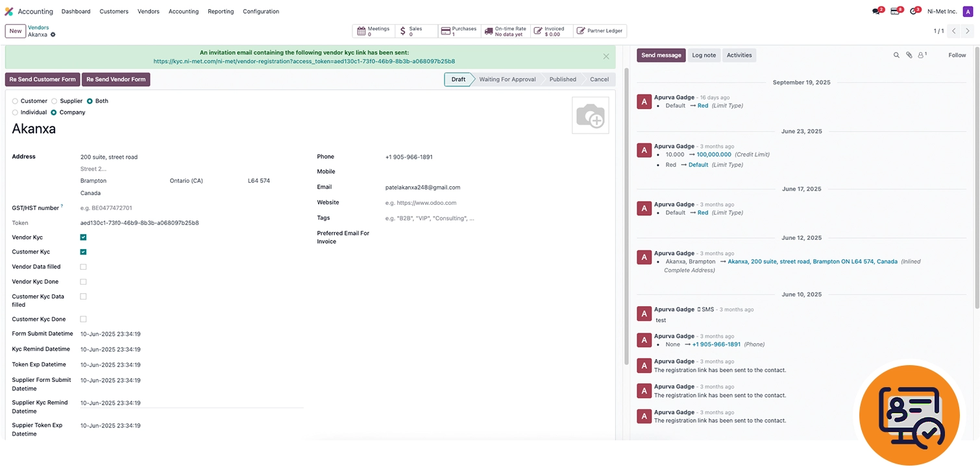Close the green invitation banner
This screenshot has height=476, width=980.
coord(606,56)
